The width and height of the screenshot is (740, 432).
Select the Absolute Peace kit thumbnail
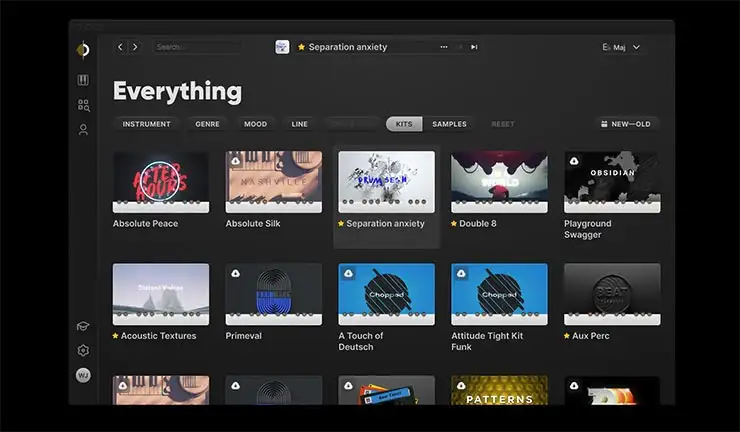161,182
